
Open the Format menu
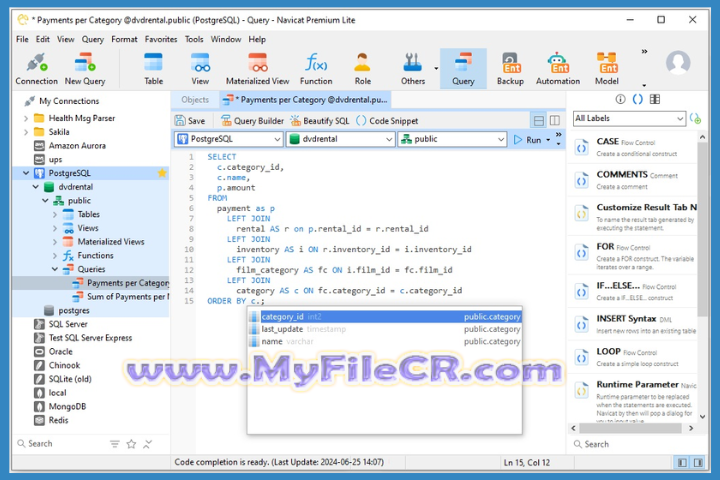pos(124,39)
